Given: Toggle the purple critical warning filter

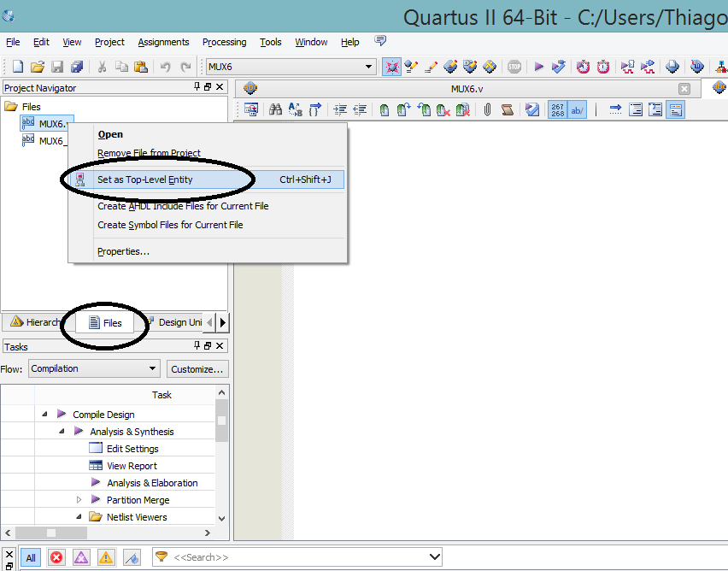Looking at the screenshot, I should [81, 557].
